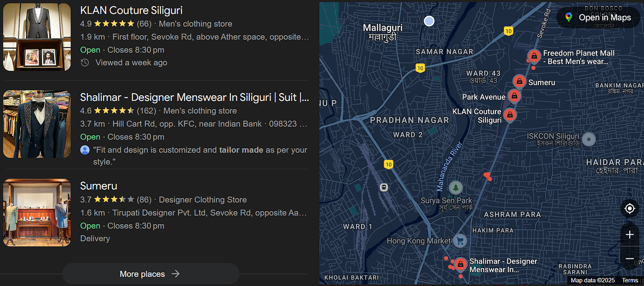Viewport: 644px width, 286px height.
Task: Click the '(86)' review count
Action: point(144,200)
